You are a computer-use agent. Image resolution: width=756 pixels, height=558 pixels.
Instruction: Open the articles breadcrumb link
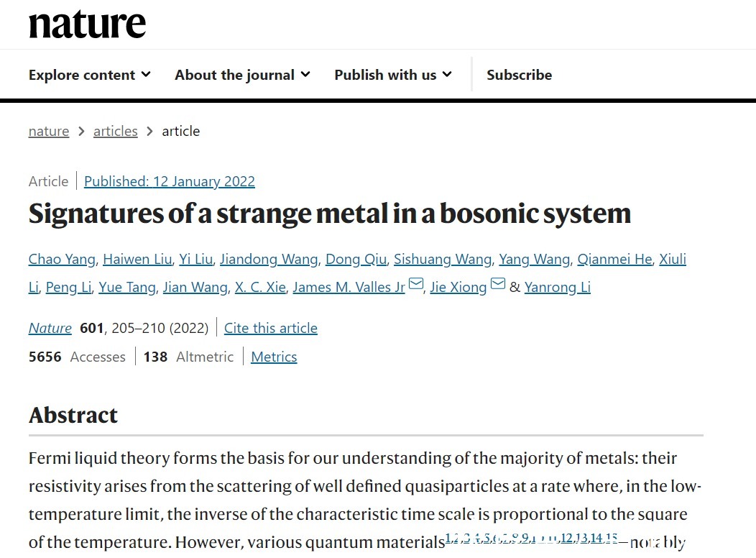tap(115, 131)
